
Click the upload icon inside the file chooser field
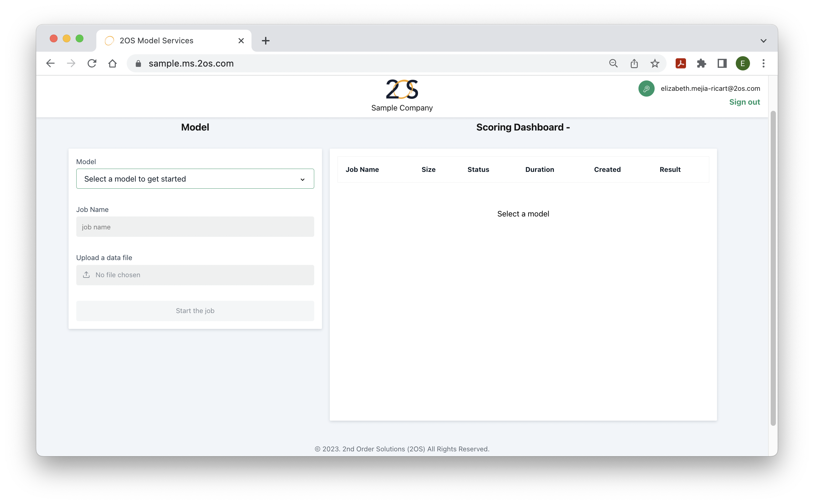click(86, 275)
